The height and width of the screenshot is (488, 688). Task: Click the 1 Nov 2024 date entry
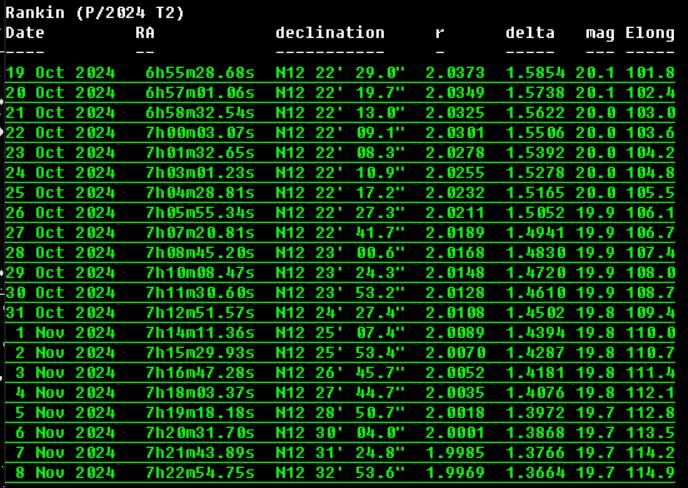point(65,333)
